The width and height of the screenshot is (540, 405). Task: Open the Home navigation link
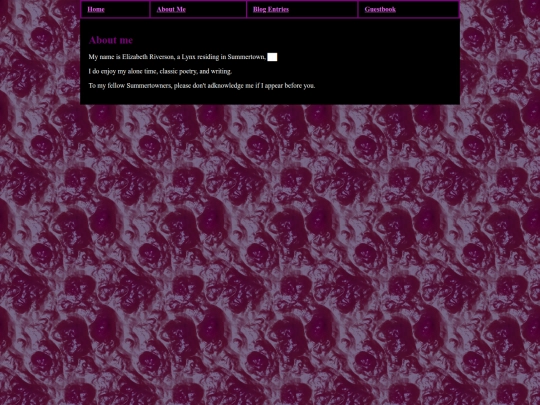pyautogui.click(x=96, y=9)
